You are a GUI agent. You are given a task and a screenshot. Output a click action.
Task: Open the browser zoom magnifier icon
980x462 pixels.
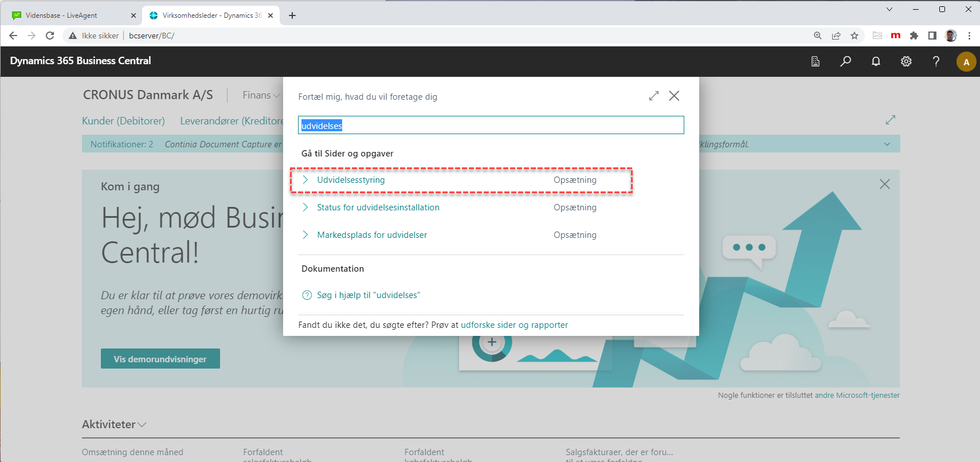(818, 36)
